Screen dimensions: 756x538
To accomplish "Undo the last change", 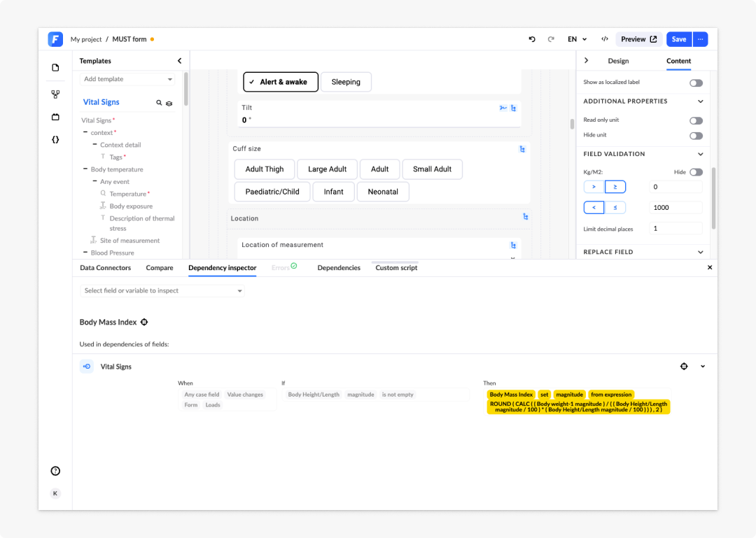I will pos(532,39).
